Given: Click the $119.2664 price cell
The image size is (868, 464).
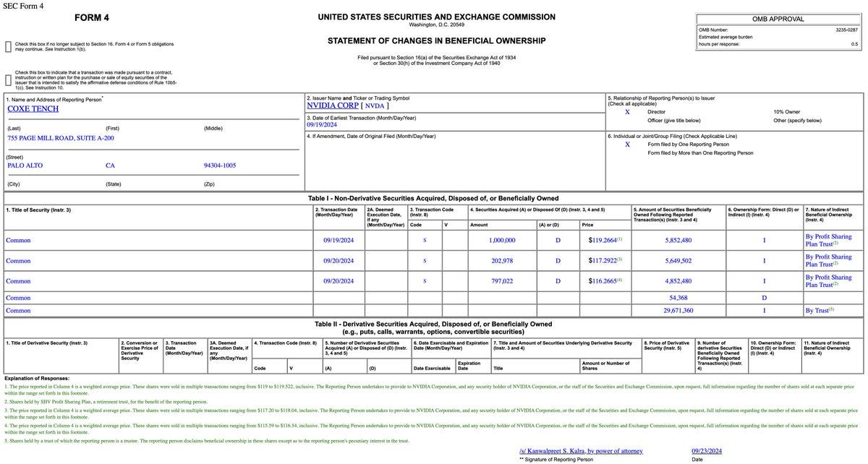Looking at the screenshot, I should [x=605, y=240].
